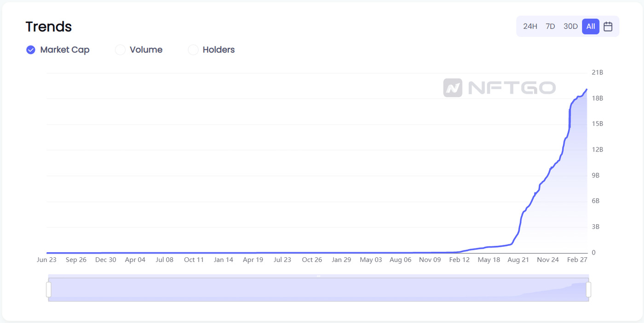Screen dimensions: 644x323
Task: Click the Oct 11 date label
Action: click(x=194, y=260)
